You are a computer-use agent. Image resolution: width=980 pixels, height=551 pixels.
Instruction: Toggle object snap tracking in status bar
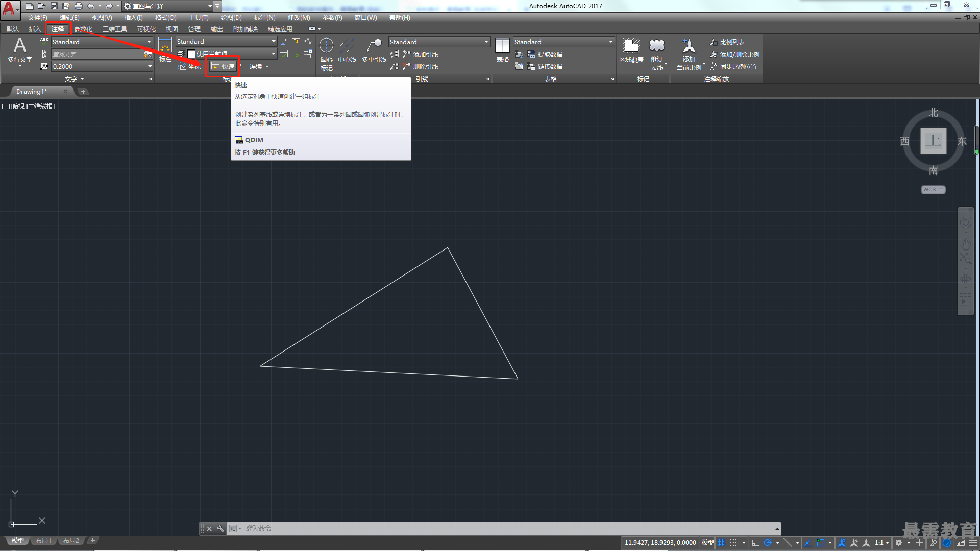(808, 543)
